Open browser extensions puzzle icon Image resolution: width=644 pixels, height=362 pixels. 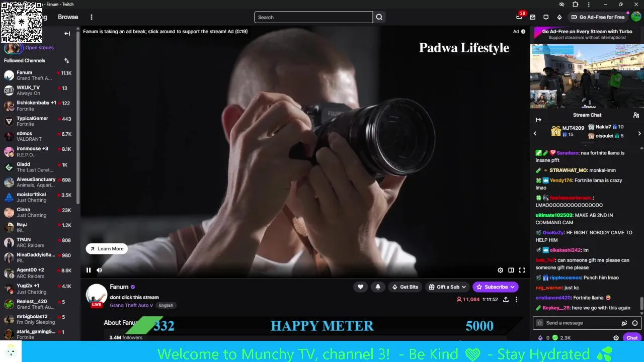[x=576, y=5]
